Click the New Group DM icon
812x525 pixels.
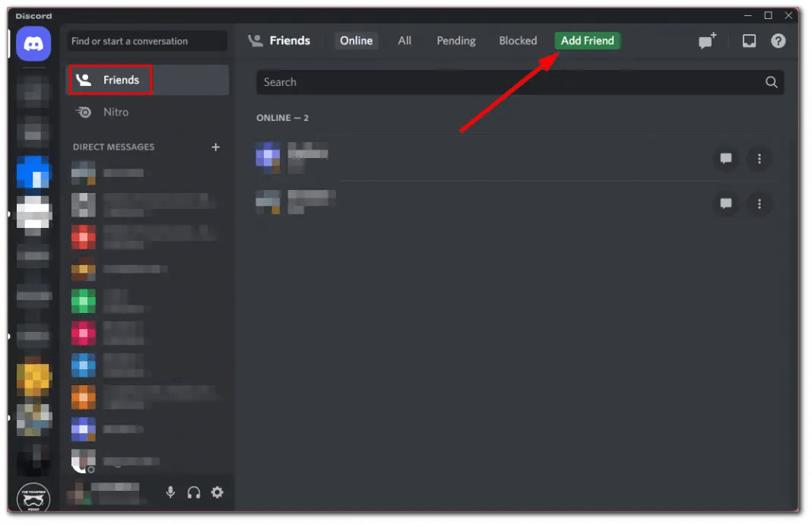pos(706,40)
